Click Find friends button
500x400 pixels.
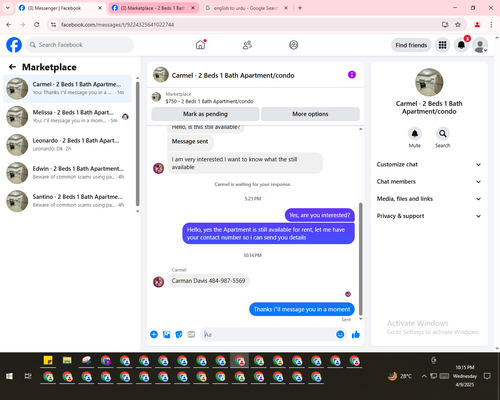coord(411,45)
